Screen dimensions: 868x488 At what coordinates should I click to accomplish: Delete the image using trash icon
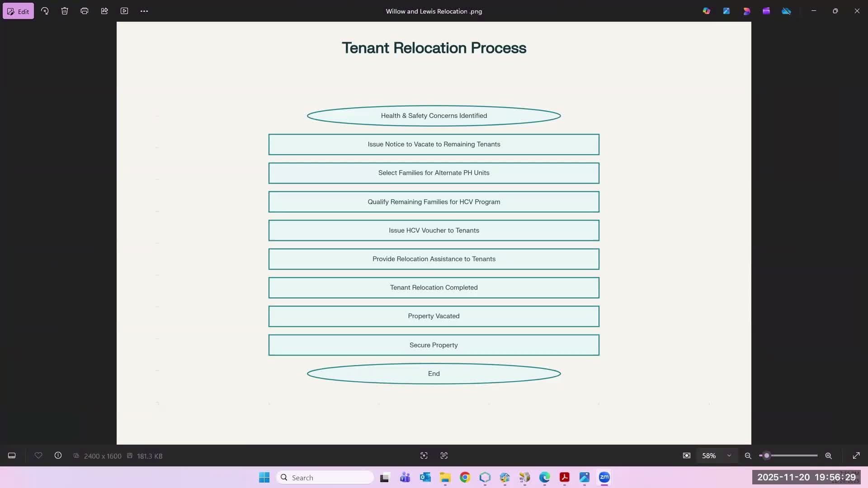(65, 11)
